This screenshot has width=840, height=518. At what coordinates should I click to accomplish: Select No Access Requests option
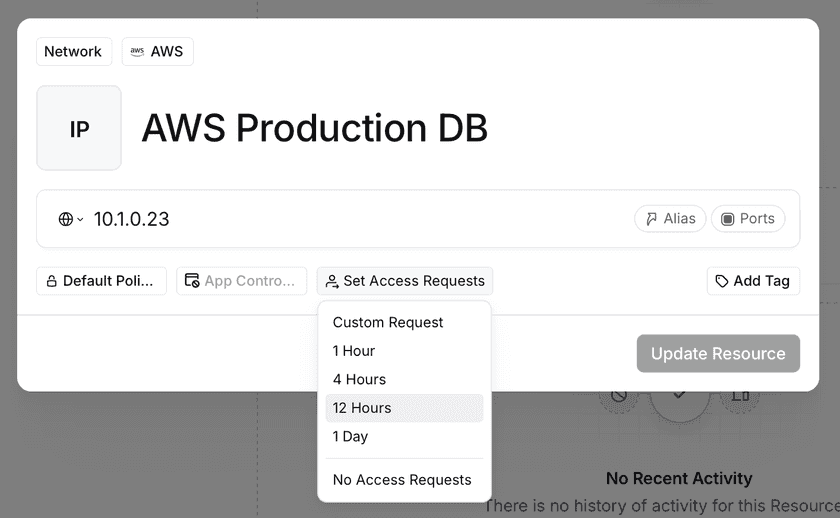(402, 480)
